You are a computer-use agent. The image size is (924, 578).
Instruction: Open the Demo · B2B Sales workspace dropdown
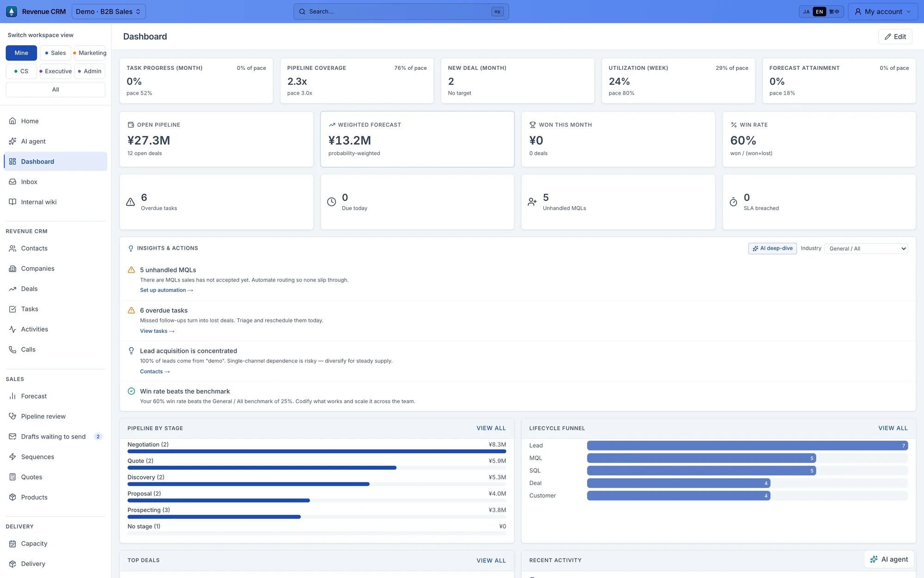109,12
